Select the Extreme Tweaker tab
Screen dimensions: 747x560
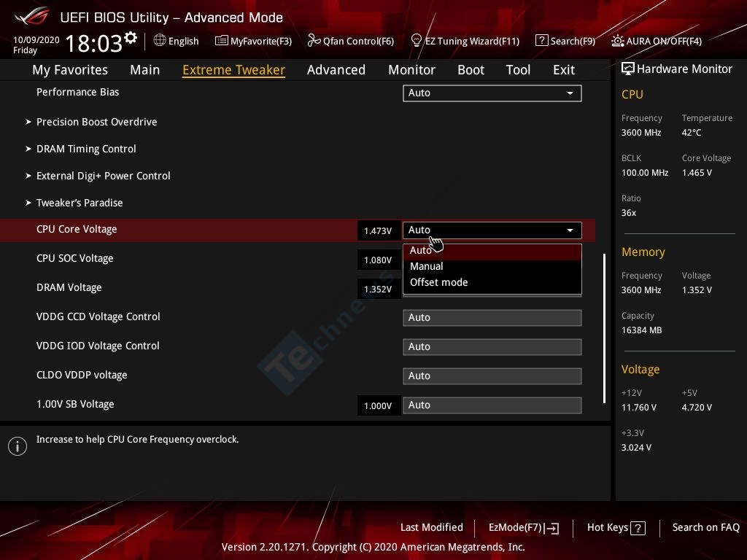click(x=233, y=70)
